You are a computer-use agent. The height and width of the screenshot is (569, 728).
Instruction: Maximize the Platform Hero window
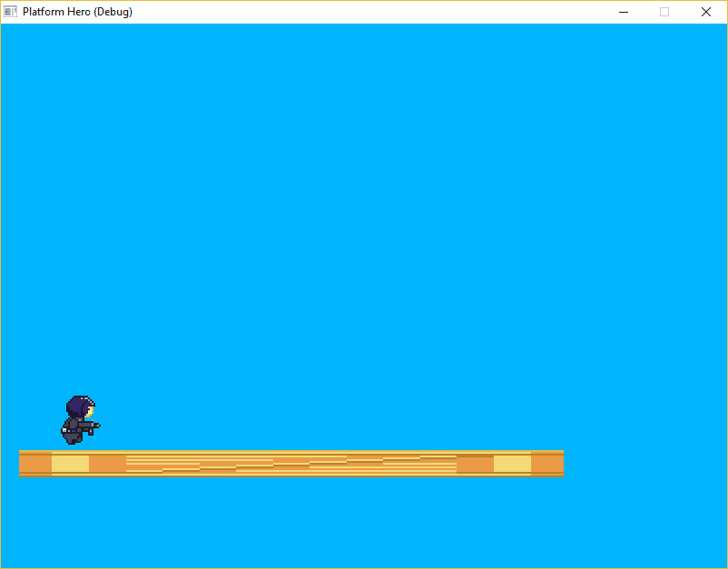tap(664, 12)
